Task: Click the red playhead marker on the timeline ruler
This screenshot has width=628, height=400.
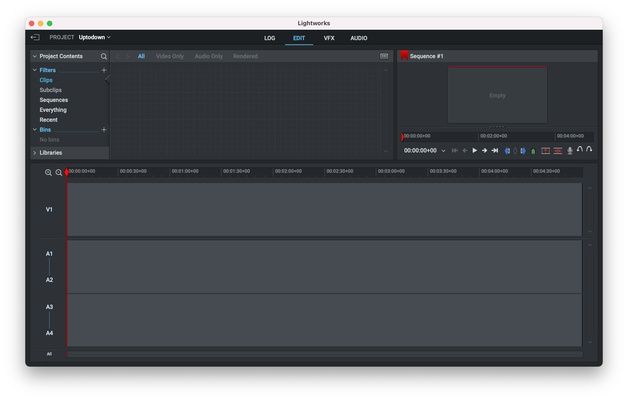Action: (66, 172)
